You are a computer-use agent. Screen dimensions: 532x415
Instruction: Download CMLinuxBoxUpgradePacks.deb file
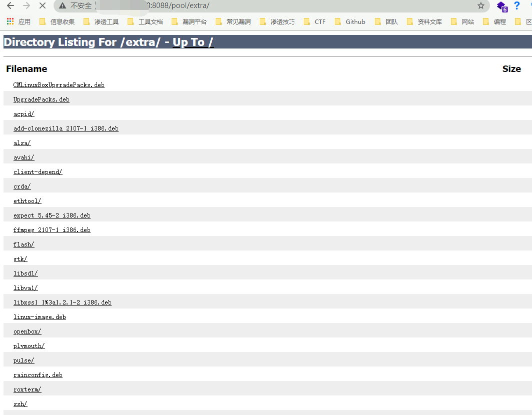coord(59,85)
